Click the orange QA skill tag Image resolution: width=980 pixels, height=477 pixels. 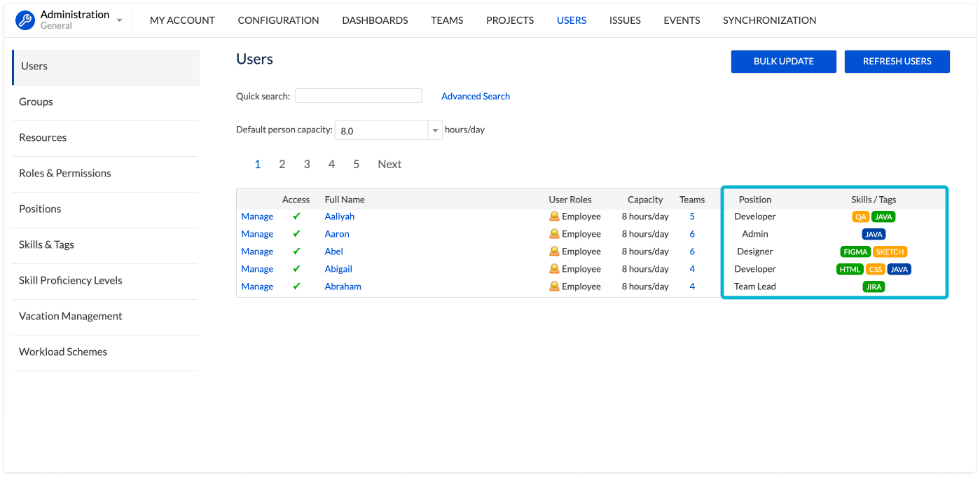(x=860, y=216)
